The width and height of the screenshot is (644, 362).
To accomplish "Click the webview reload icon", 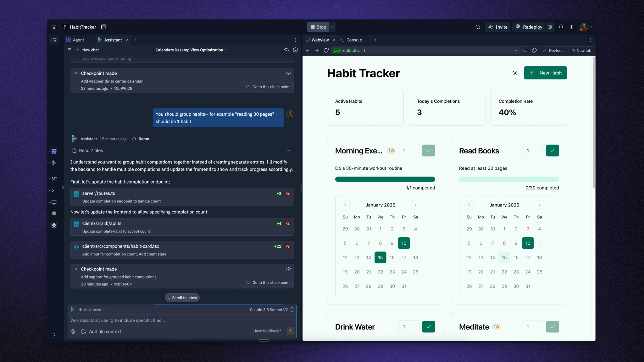I will (x=326, y=50).
